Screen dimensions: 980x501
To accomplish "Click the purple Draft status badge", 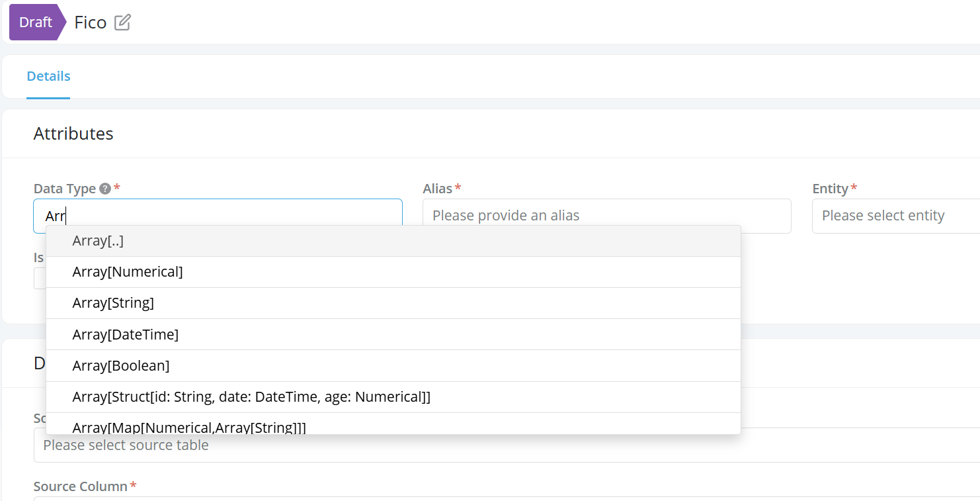I will pos(36,23).
